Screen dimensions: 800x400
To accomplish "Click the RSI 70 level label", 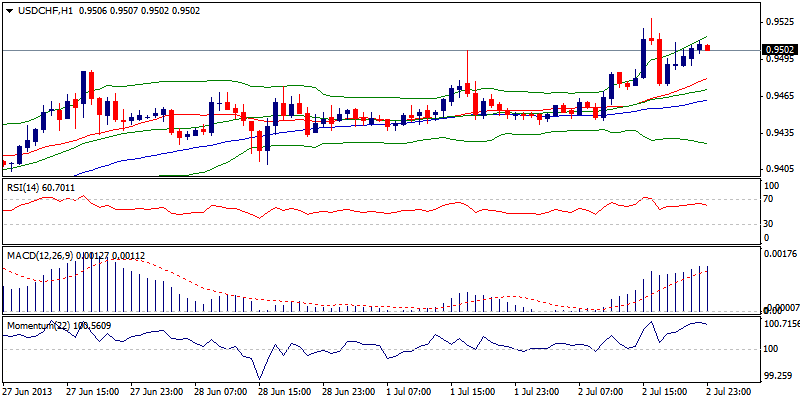I will click(x=769, y=201).
